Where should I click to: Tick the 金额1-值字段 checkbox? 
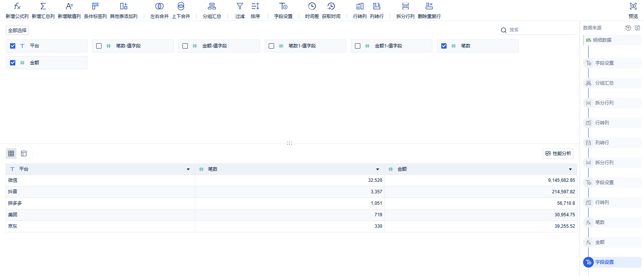tap(358, 46)
